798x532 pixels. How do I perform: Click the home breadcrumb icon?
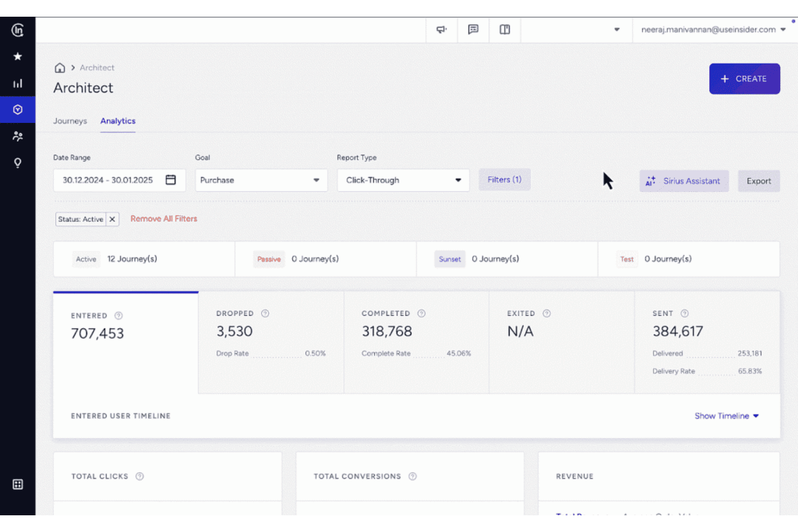point(60,68)
